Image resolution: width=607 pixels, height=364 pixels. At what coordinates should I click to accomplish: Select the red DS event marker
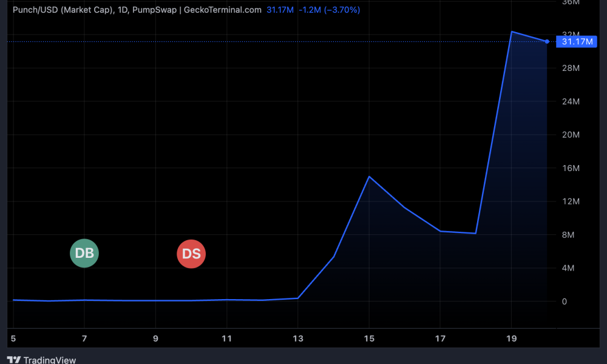coord(191,254)
